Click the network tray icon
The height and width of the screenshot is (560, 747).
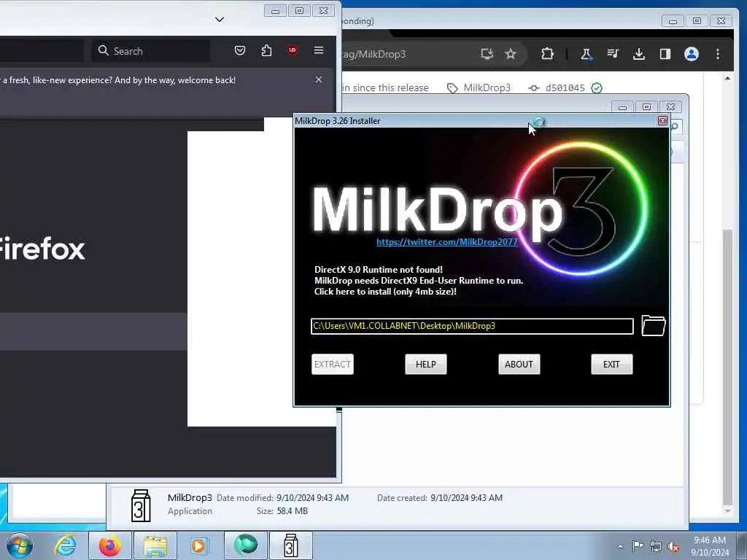pyautogui.click(x=656, y=547)
